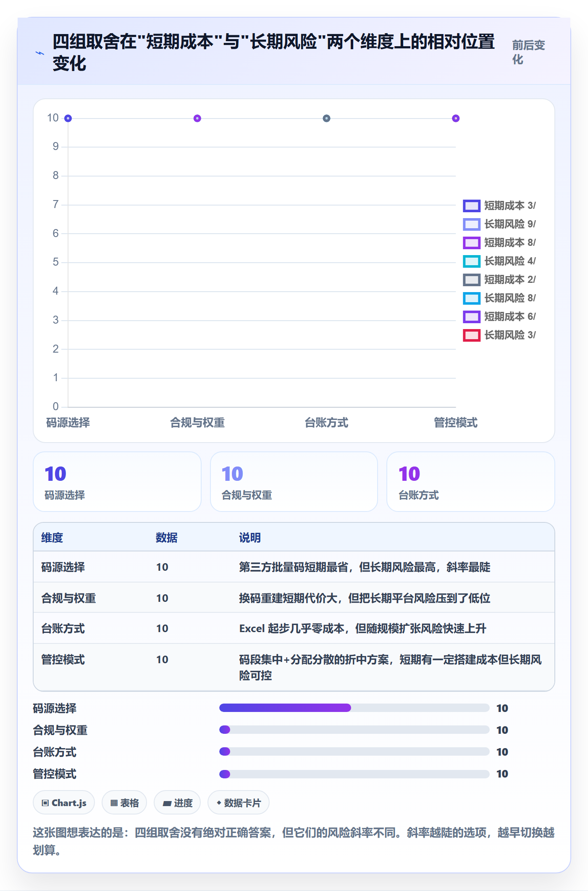Toggle the 短期成本 3/ legend entry

499,206
